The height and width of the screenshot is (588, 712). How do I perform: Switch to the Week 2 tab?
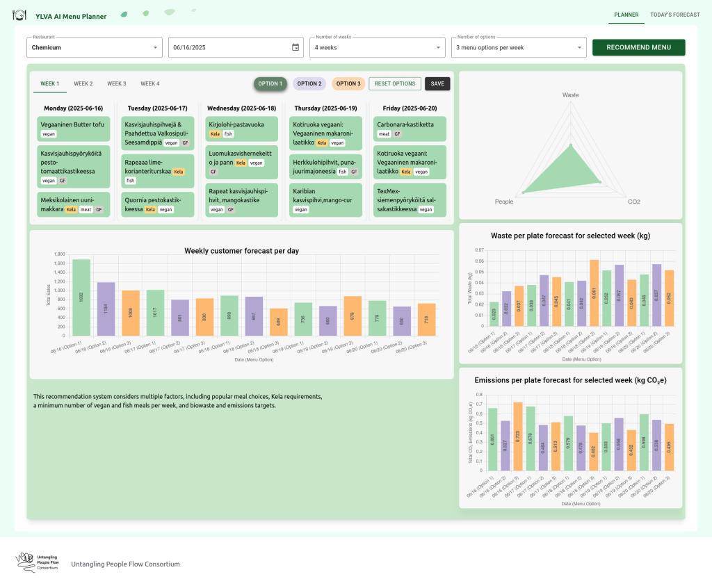pyautogui.click(x=83, y=83)
